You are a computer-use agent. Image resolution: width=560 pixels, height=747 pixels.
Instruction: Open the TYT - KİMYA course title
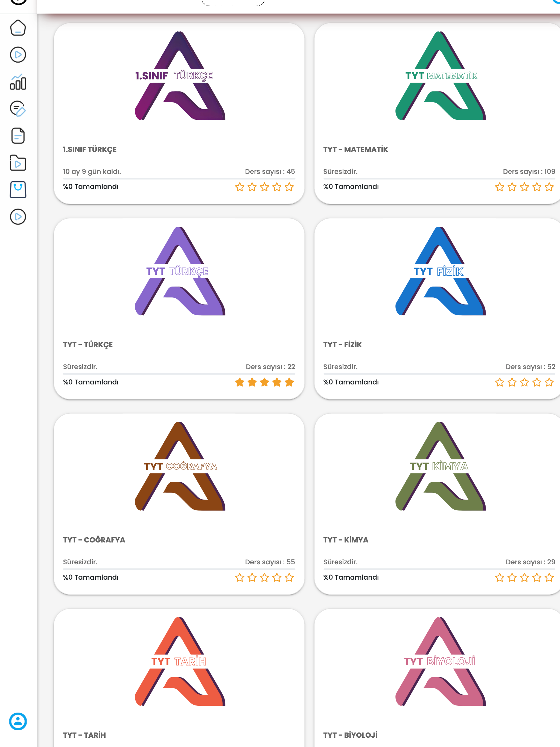(346, 540)
